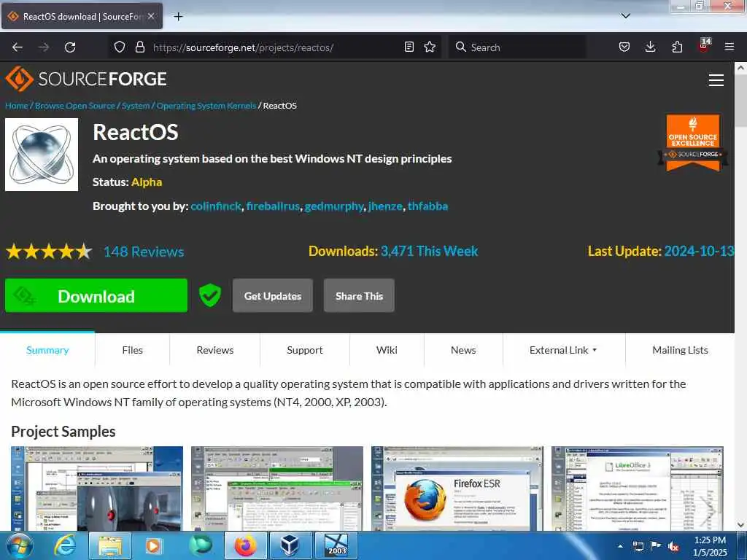Switch to the Reviews tab
The height and width of the screenshot is (560, 747).
click(x=215, y=350)
